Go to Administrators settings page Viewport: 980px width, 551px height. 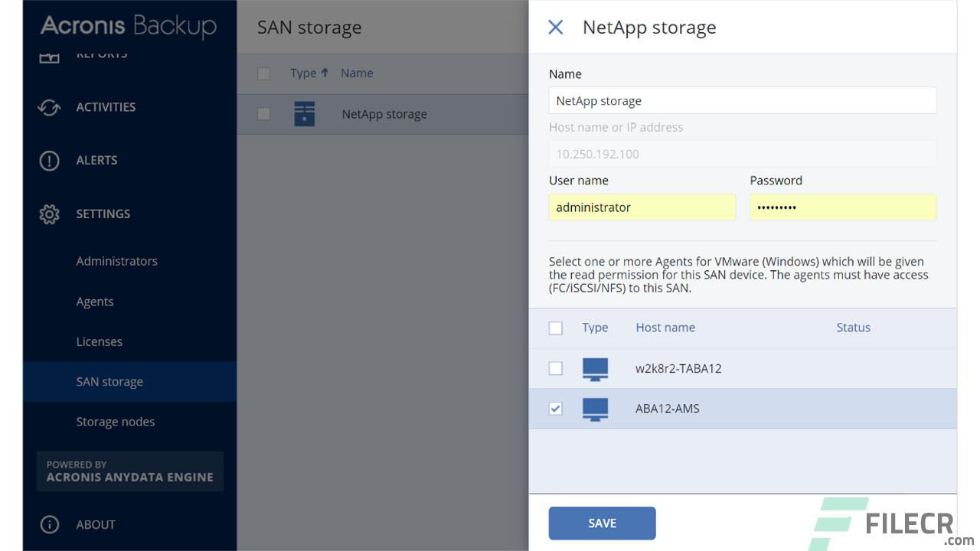[x=116, y=261]
